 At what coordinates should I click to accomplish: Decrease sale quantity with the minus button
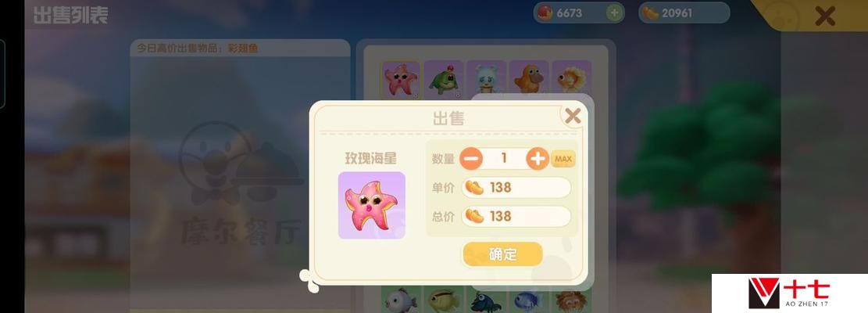(471, 159)
